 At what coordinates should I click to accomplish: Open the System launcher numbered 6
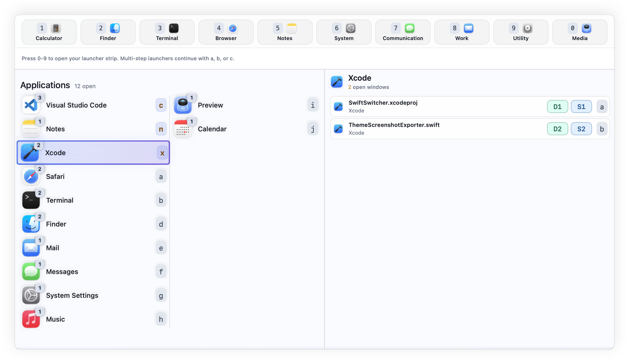344,32
